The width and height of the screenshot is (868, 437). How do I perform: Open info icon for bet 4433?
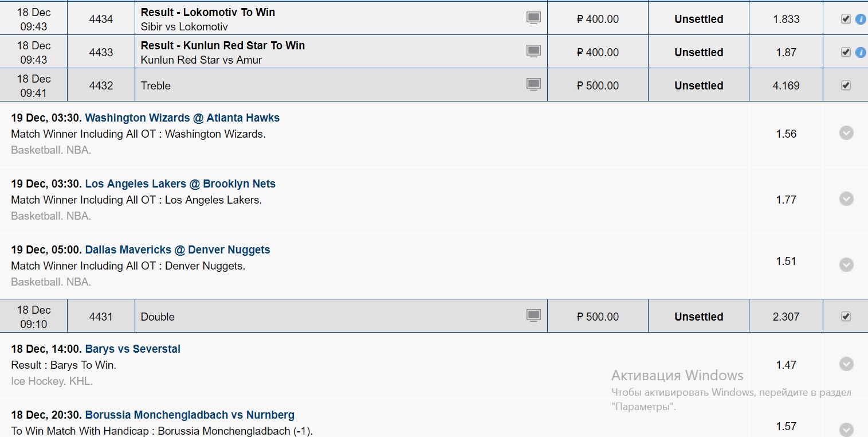click(860, 52)
